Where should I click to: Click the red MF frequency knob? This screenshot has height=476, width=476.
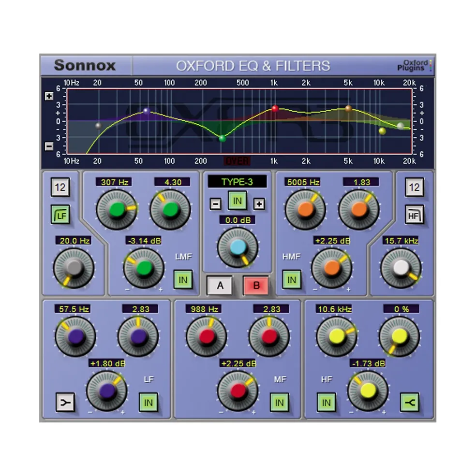point(207,336)
